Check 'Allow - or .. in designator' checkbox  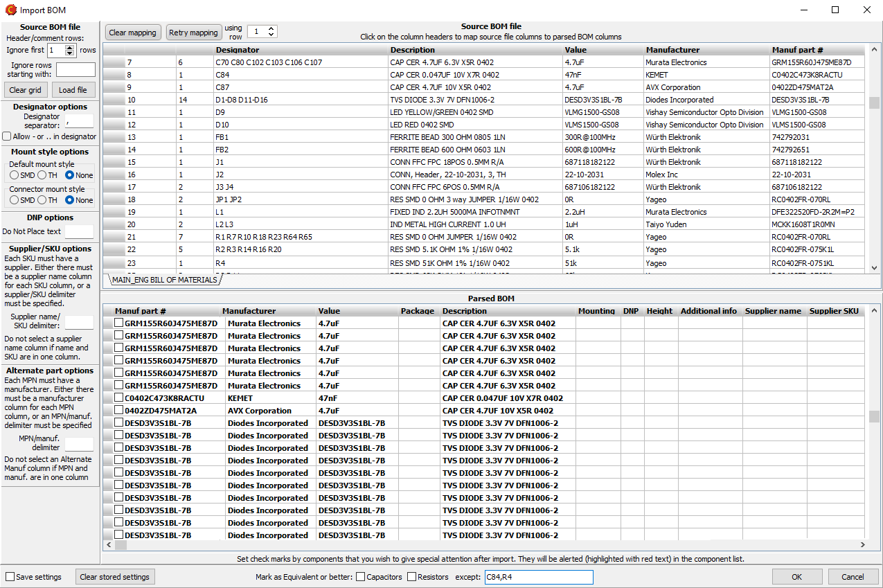[7, 136]
